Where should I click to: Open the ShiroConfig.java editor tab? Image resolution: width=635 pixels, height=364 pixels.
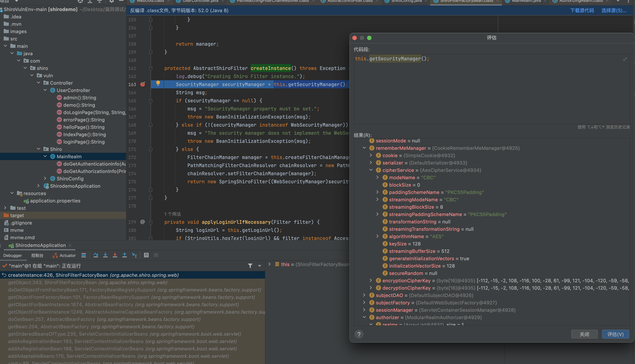pos(406,1)
